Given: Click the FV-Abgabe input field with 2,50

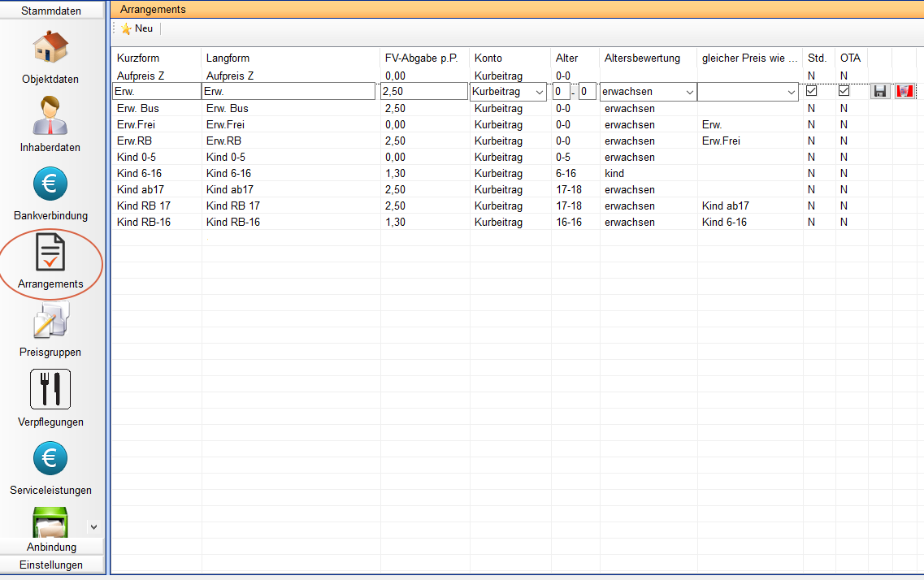Looking at the screenshot, I should [423, 92].
